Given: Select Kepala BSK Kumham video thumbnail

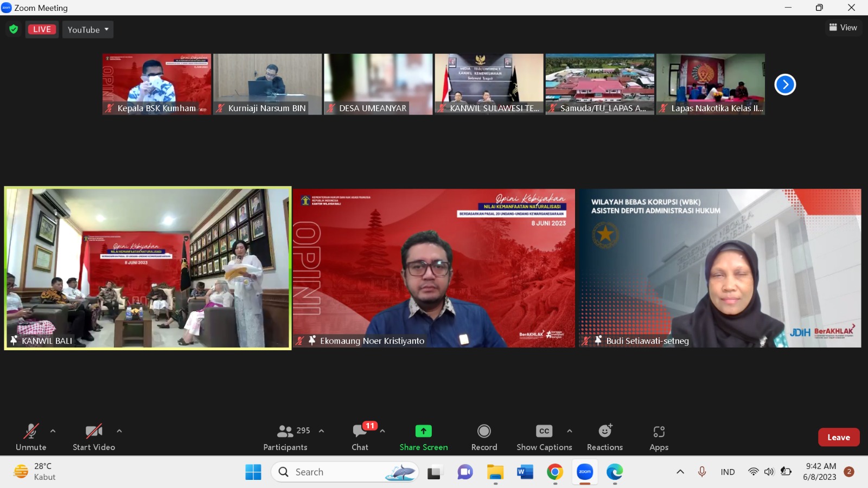Looking at the screenshot, I should pyautogui.click(x=157, y=84).
